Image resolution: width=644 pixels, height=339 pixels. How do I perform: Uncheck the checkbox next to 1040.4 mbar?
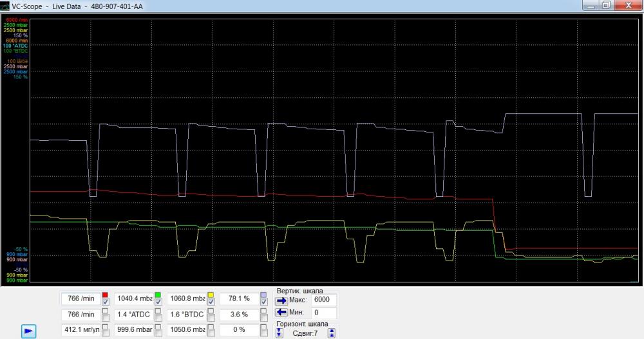(x=158, y=302)
